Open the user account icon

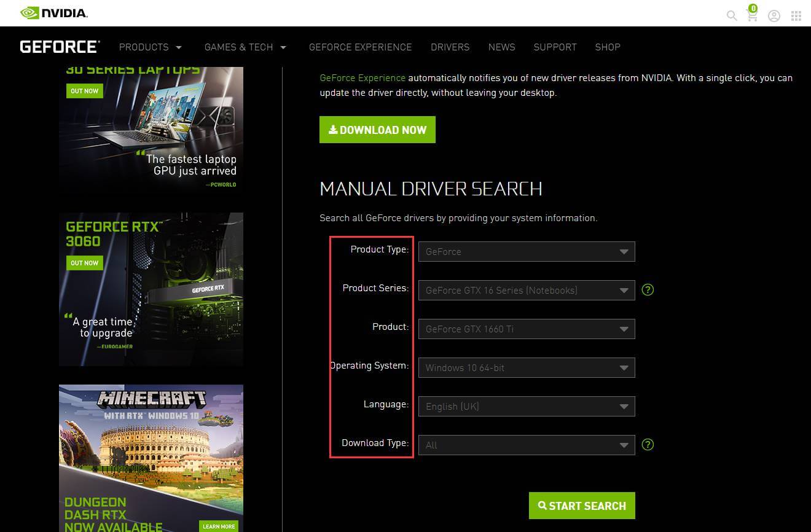(774, 16)
